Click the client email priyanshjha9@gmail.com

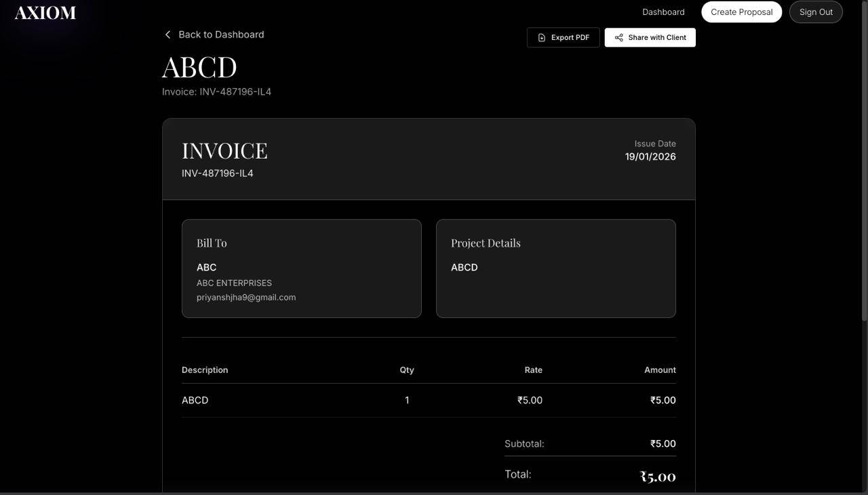(245, 297)
